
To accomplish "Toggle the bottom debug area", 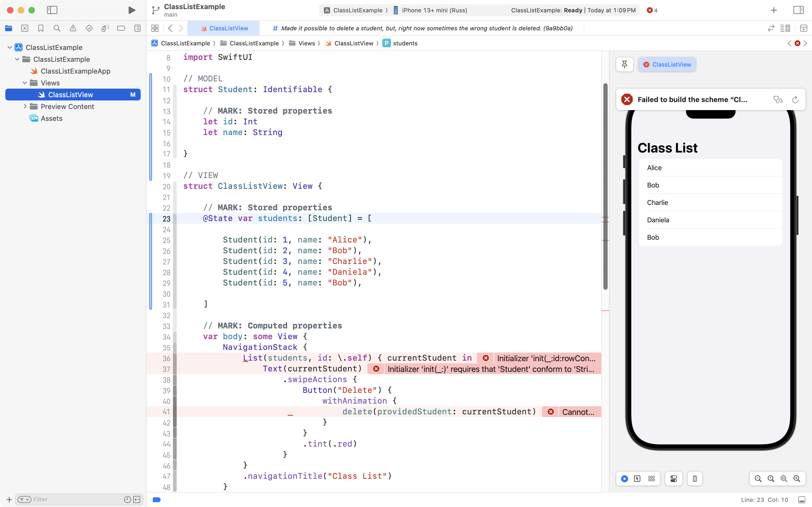I will [802, 500].
